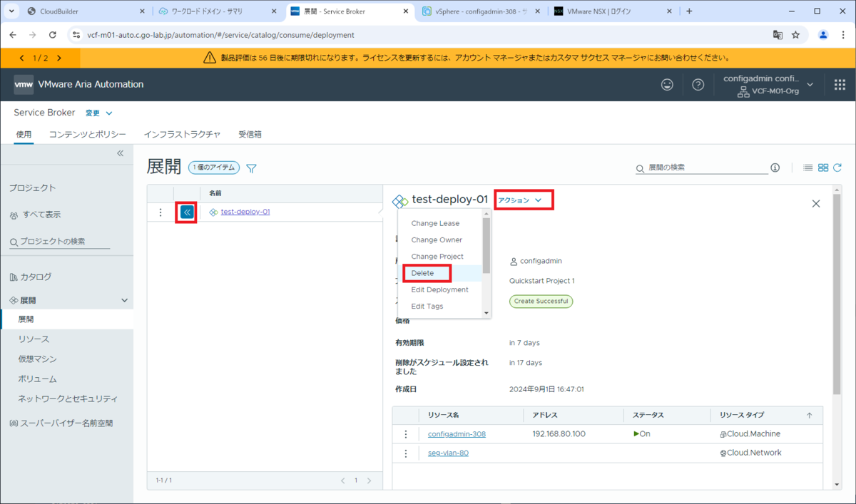Select the 受信箱 tab
This screenshot has height=504, width=856.
coord(250,134)
